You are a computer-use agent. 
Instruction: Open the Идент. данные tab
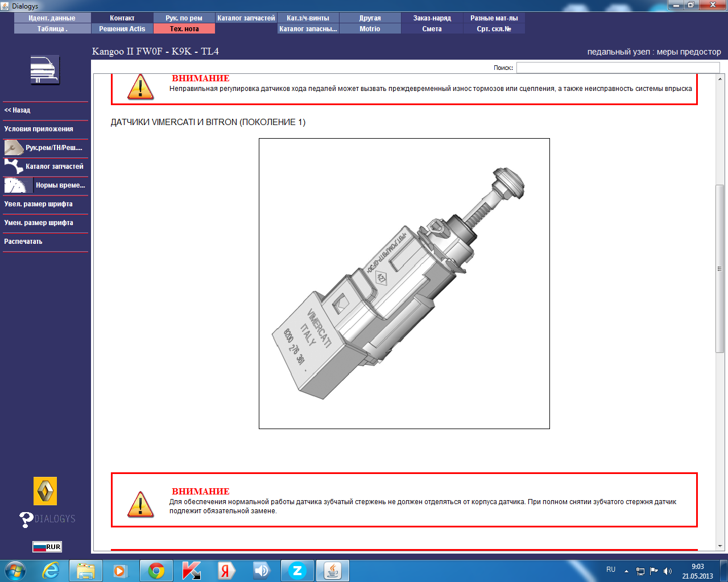click(x=52, y=18)
